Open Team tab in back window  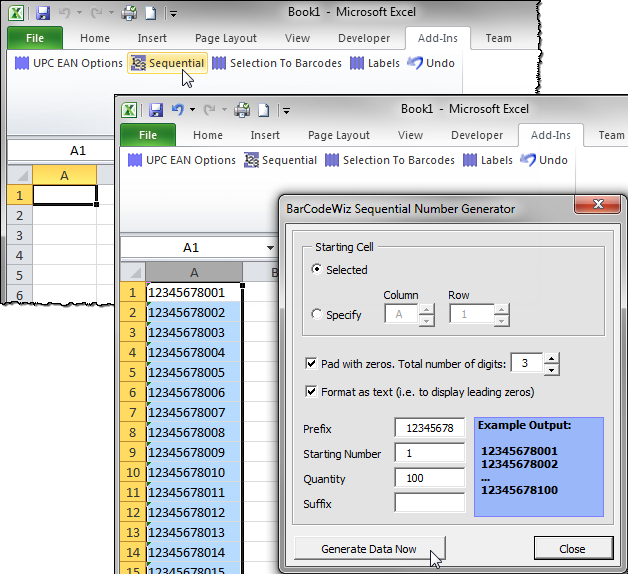(x=498, y=38)
